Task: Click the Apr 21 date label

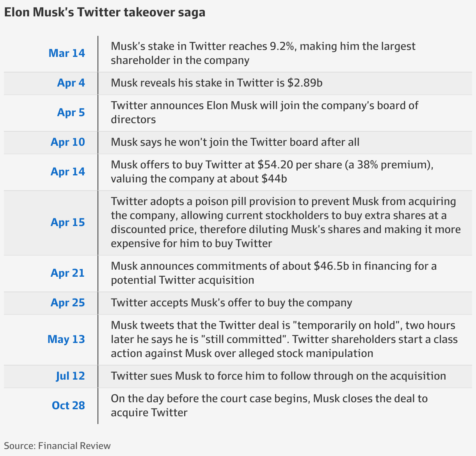Action: [68, 273]
